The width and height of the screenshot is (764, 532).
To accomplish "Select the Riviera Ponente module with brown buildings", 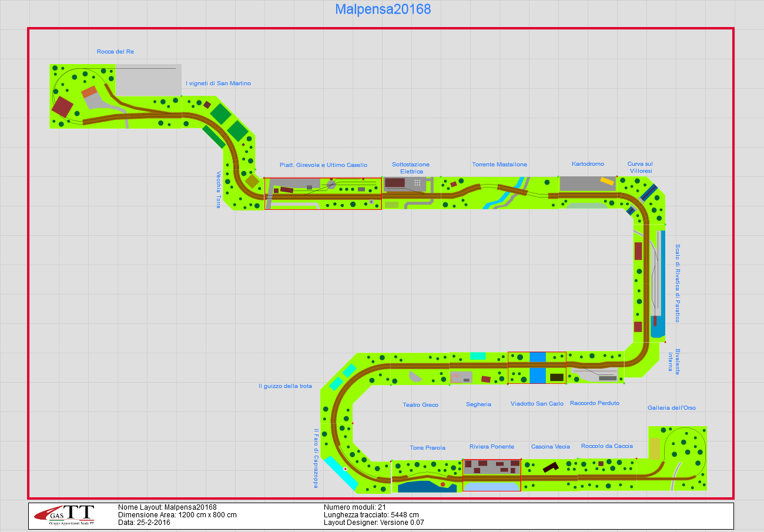I will pos(492,475).
